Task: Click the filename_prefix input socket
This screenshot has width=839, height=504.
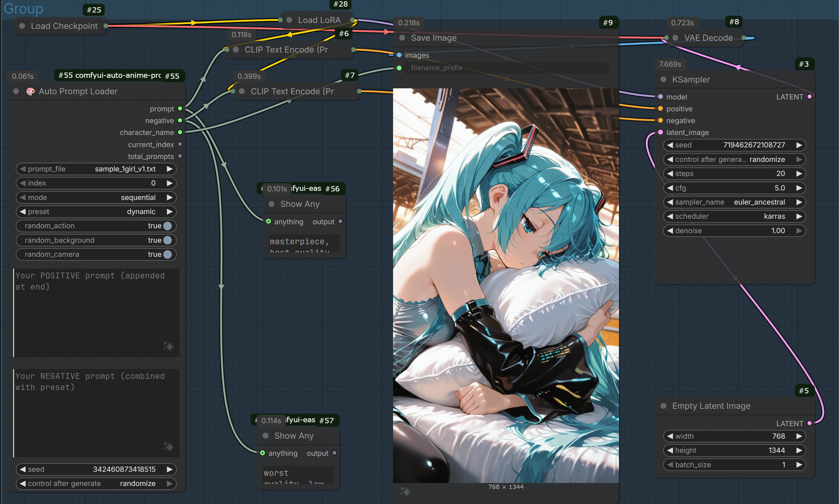Action: [x=399, y=68]
